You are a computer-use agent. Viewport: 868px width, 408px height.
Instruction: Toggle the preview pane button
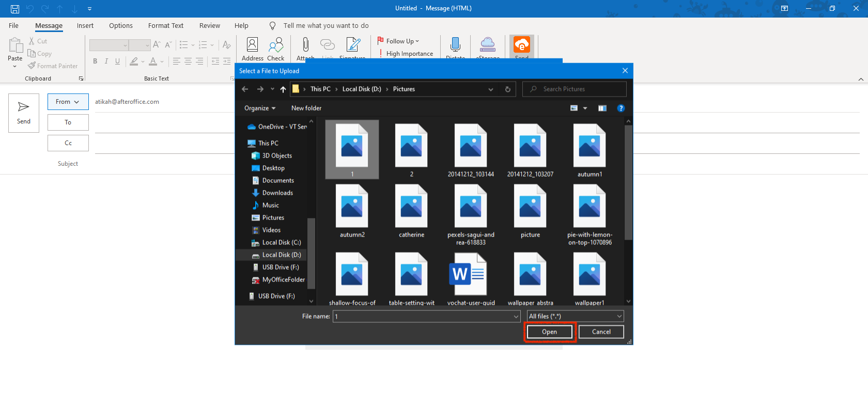602,108
